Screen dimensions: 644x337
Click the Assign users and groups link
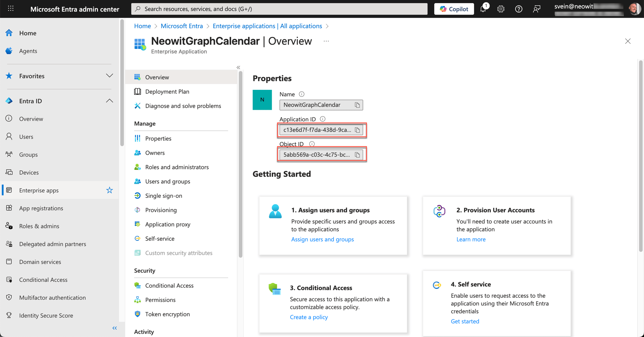[x=322, y=239]
